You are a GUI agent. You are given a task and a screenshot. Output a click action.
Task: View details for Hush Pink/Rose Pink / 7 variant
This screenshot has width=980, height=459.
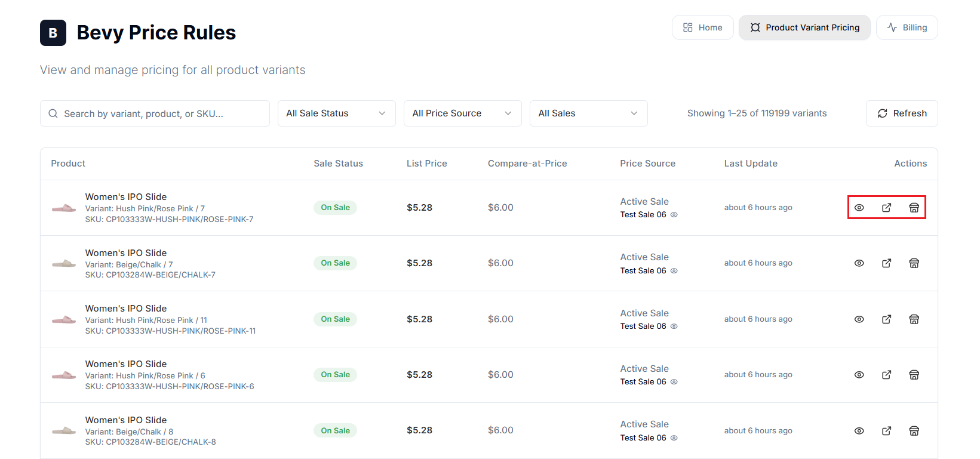pyautogui.click(x=859, y=208)
